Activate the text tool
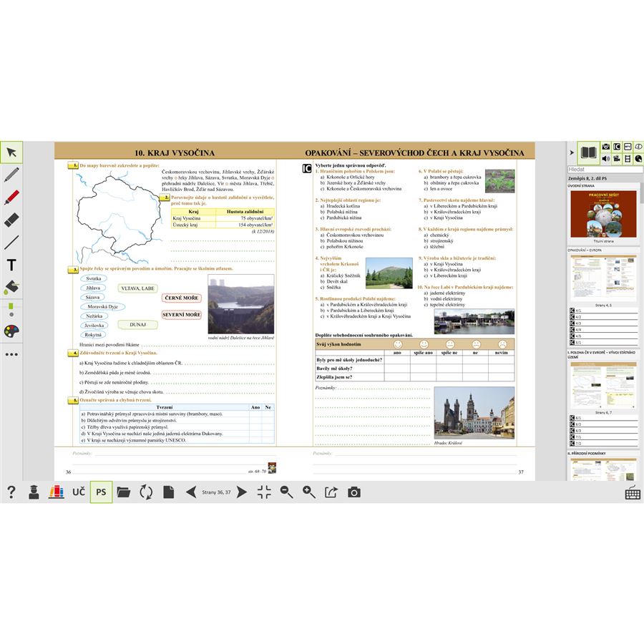Viewport: 644px width, 644px height. tap(11, 265)
